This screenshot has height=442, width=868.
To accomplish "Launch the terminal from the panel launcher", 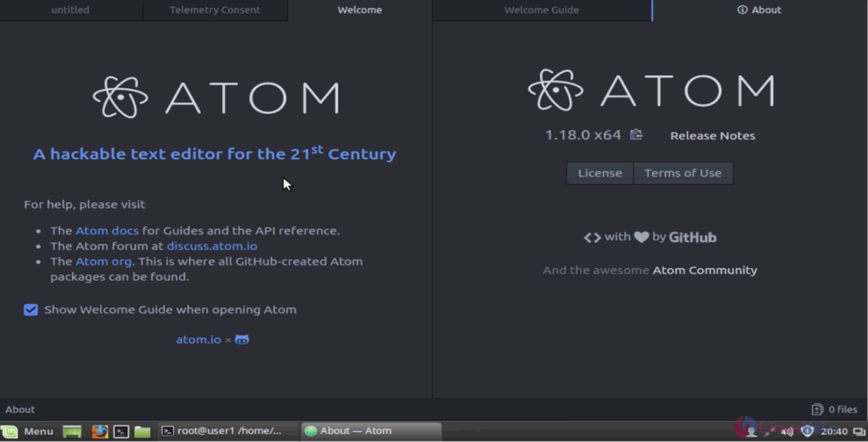I will click(x=121, y=432).
